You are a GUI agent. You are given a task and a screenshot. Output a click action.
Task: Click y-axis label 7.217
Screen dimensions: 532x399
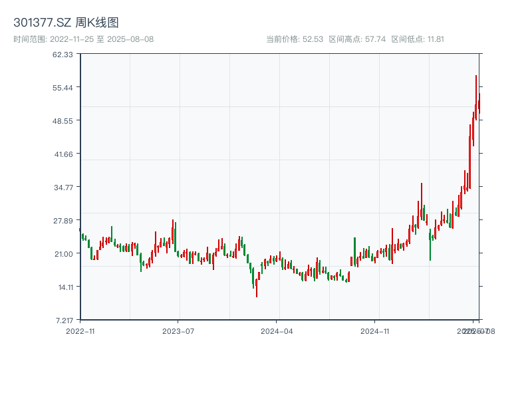click(65, 321)
